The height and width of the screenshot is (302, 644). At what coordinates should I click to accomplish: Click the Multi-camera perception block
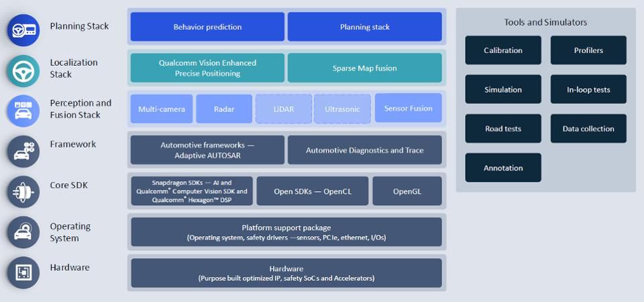pyautogui.click(x=162, y=109)
